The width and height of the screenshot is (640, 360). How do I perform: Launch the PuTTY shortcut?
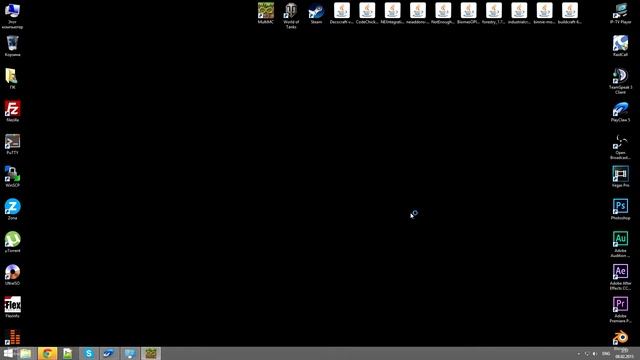coord(12,144)
